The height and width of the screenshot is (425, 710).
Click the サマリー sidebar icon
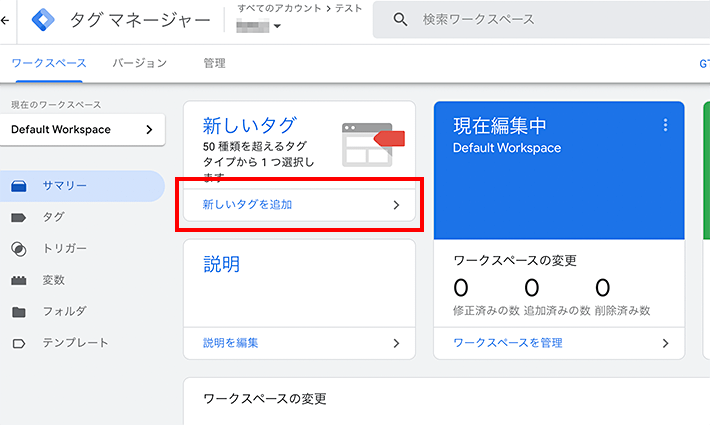click(x=19, y=186)
